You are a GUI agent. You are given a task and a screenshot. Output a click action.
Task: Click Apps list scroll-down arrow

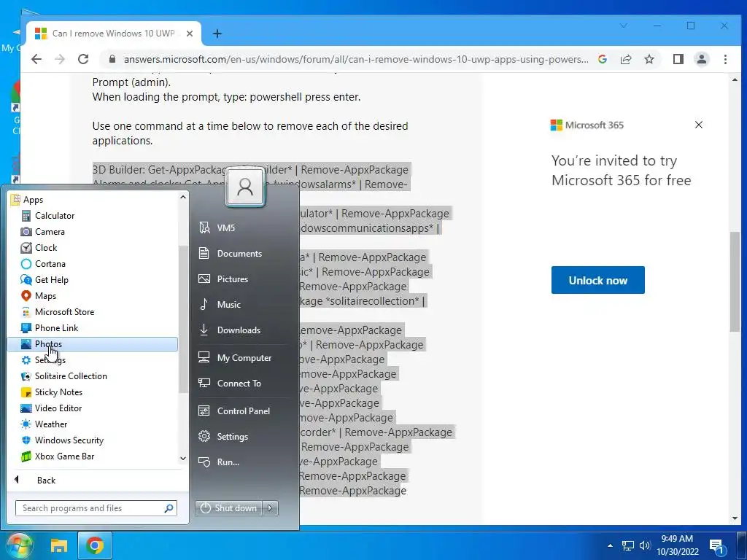click(183, 459)
